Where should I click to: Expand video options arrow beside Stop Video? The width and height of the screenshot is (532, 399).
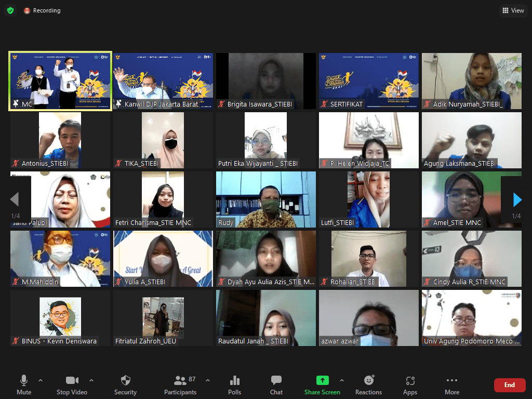pos(91,380)
